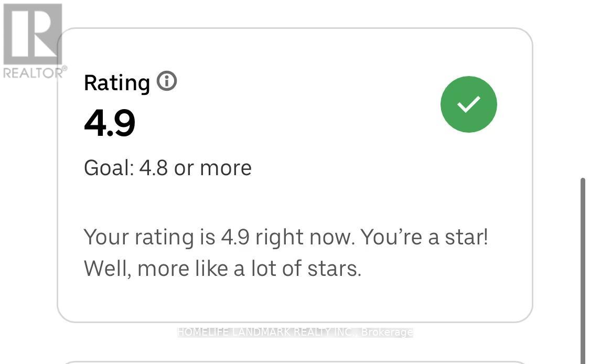Click the info icon beside Rating
This screenshot has width=590, height=364.
click(x=167, y=82)
